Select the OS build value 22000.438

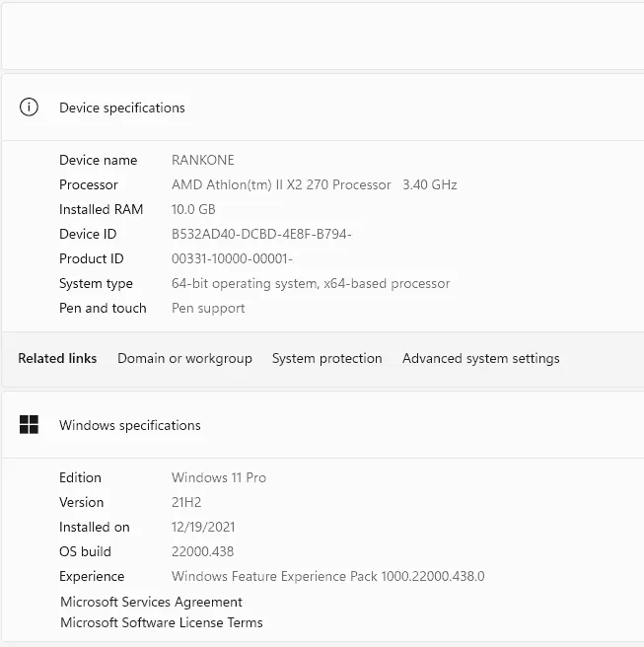[x=202, y=551]
